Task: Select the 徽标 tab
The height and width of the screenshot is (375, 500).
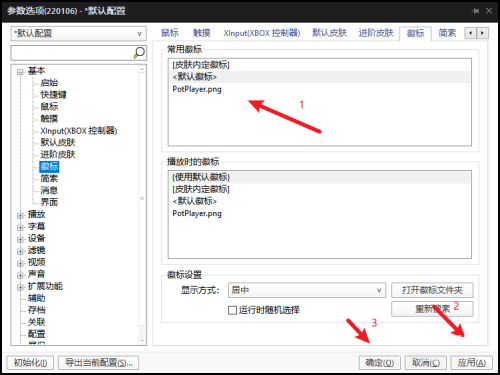Action: (416, 33)
